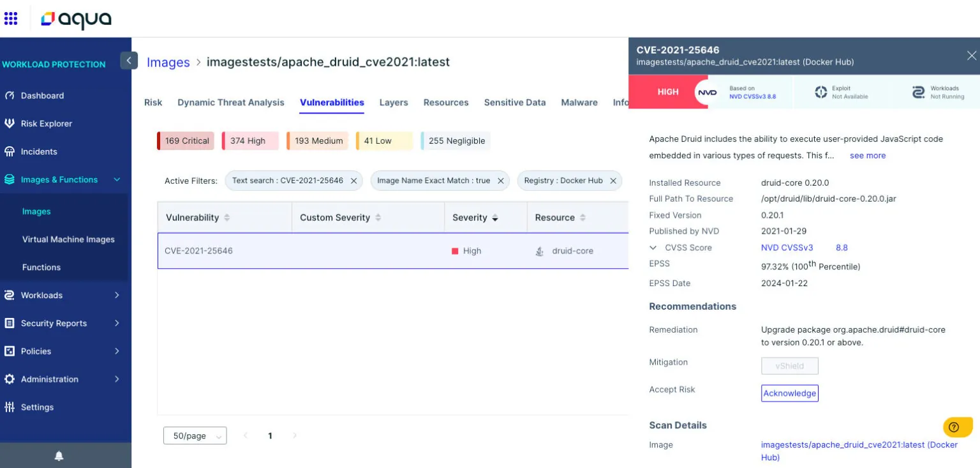Click the Workloads sidebar icon
The image size is (980, 468).
(13, 295)
